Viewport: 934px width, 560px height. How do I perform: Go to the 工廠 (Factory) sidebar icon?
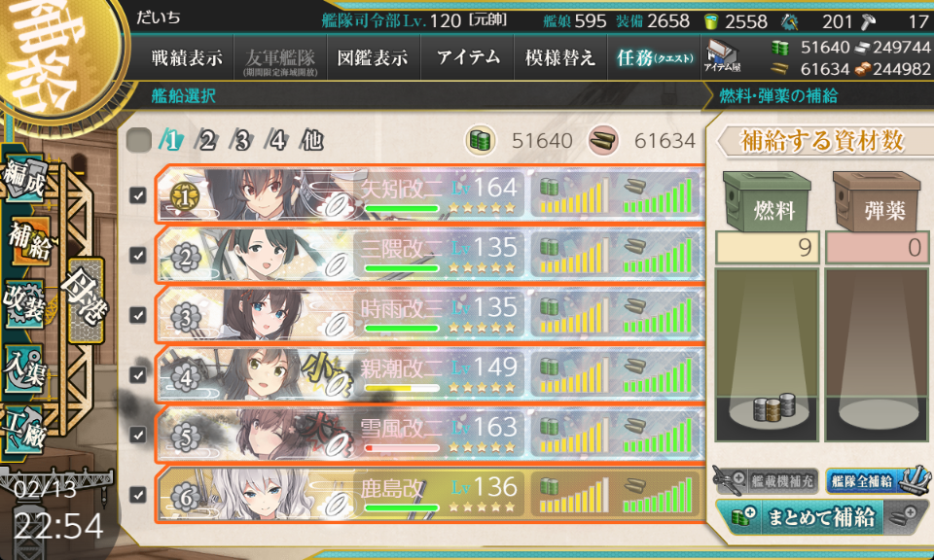(x=25, y=430)
